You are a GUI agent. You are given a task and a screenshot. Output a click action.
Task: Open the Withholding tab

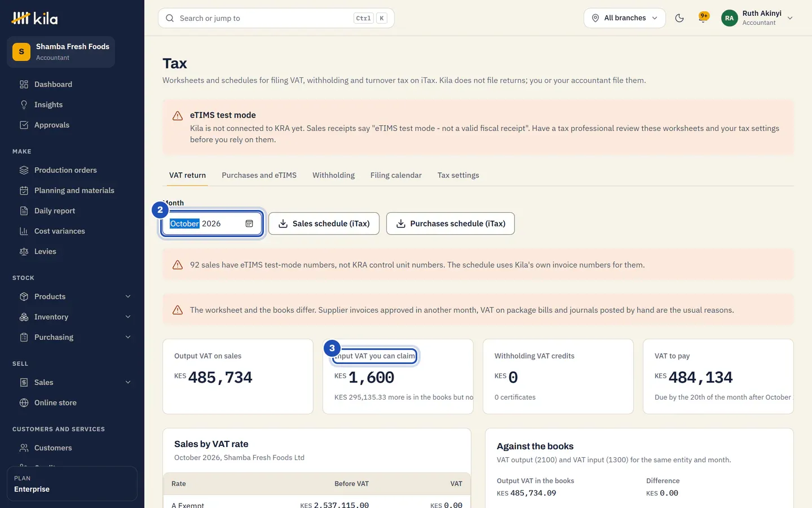coord(333,175)
